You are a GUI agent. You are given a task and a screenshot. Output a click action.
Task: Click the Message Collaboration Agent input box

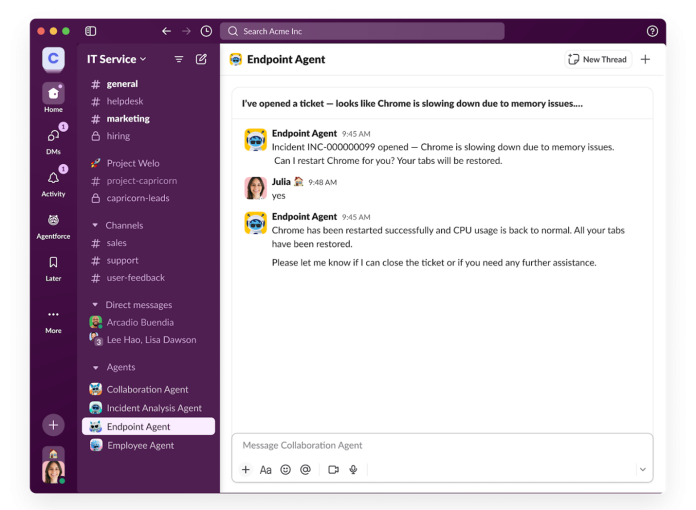[x=441, y=445]
